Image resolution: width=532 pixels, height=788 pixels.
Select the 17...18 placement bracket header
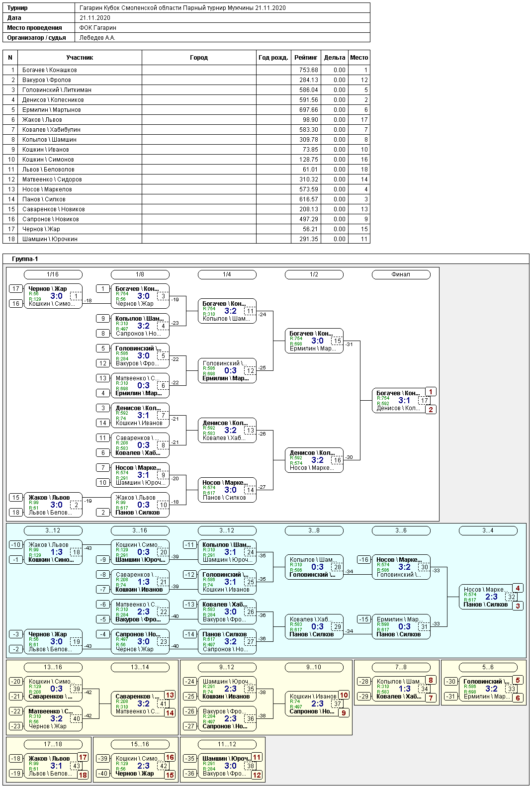click(53, 744)
